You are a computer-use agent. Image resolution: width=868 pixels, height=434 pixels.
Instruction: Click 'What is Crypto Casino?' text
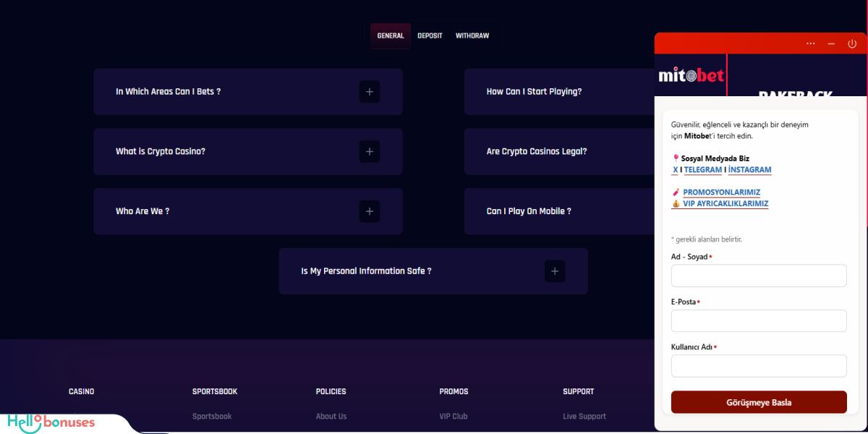[161, 152]
